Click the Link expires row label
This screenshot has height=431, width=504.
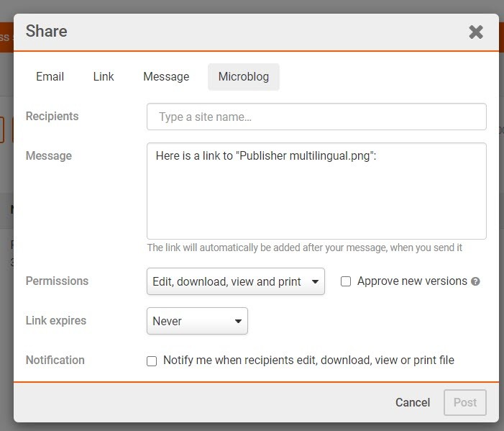pos(57,321)
